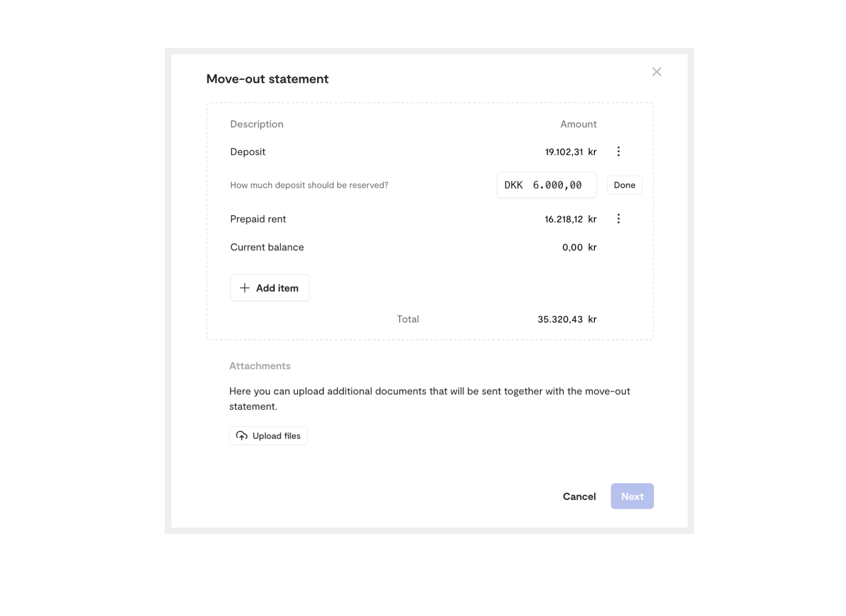Open the Prepaid rent row three-dot menu
Screen dimensions: 846x616
pos(618,219)
